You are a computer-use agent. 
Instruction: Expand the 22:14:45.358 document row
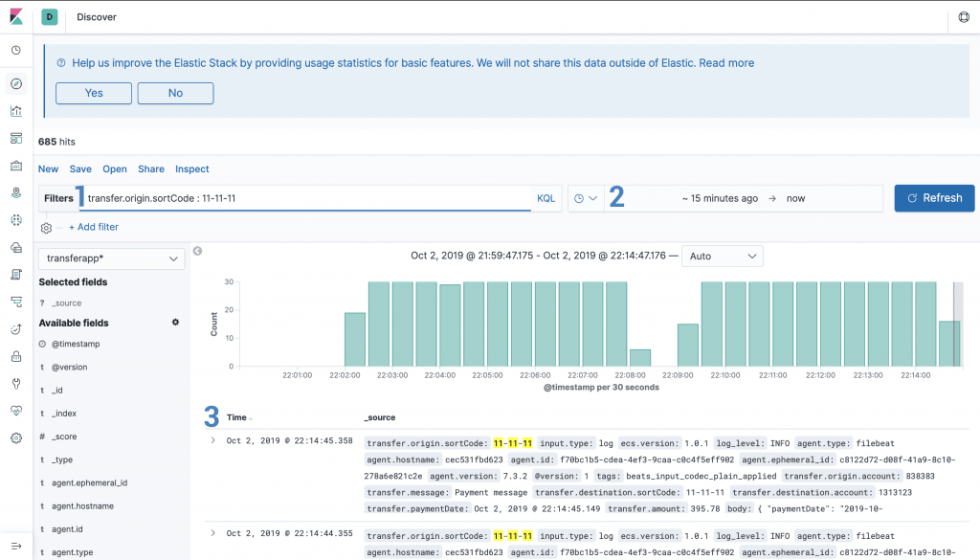212,440
